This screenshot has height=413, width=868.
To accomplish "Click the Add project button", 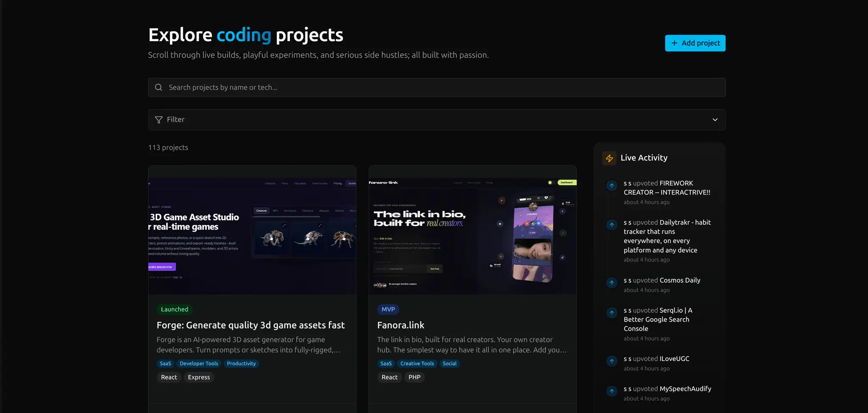I will (x=695, y=43).
